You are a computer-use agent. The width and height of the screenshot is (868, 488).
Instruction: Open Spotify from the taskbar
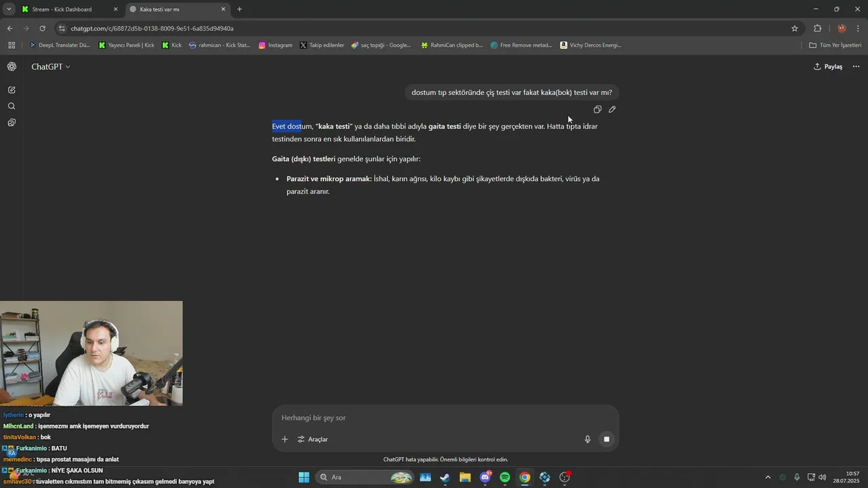click(x=505, y=477)
